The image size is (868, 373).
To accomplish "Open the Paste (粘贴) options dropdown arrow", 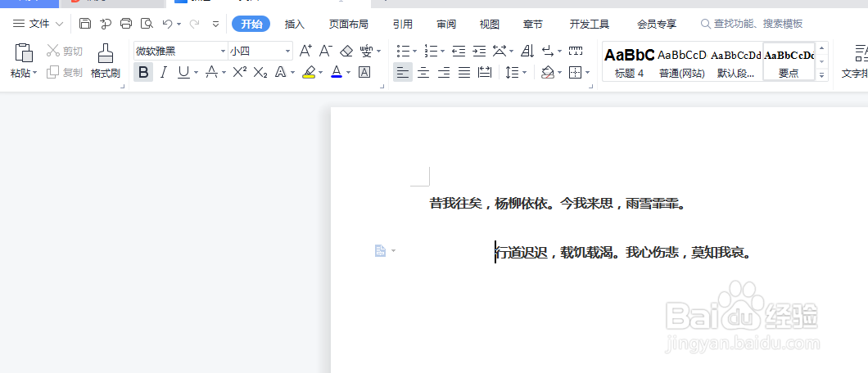I will [x=35, y=73].
